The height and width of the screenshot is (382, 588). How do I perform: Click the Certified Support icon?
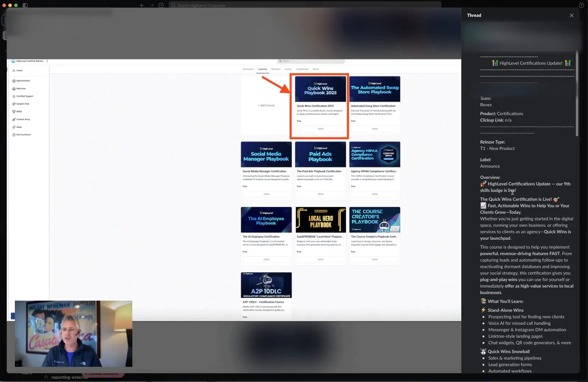click(14, 96)
